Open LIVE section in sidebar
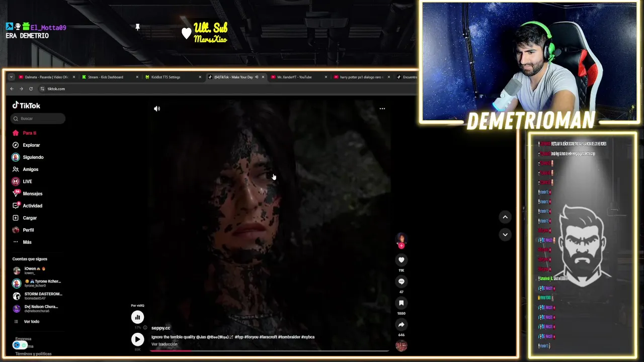Screen dimensions: 644x362 point(23,182)
